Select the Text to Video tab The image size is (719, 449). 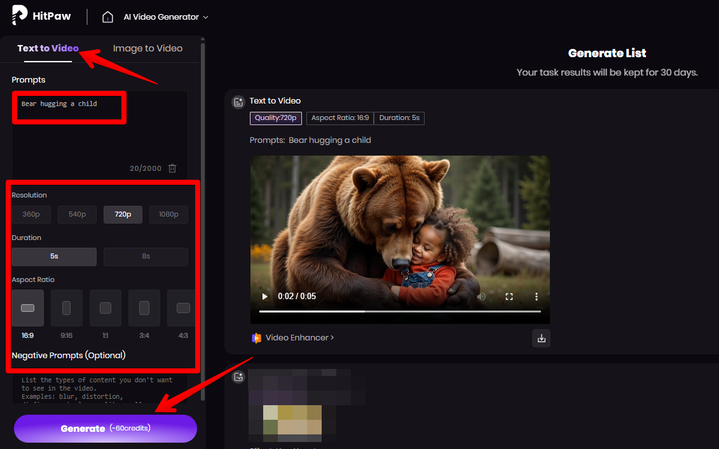48,48
